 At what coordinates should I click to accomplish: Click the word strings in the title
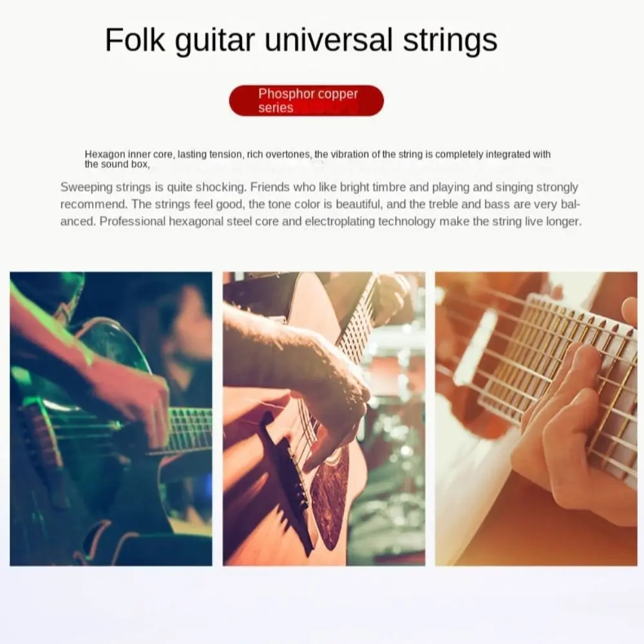(x=450, y=41)
